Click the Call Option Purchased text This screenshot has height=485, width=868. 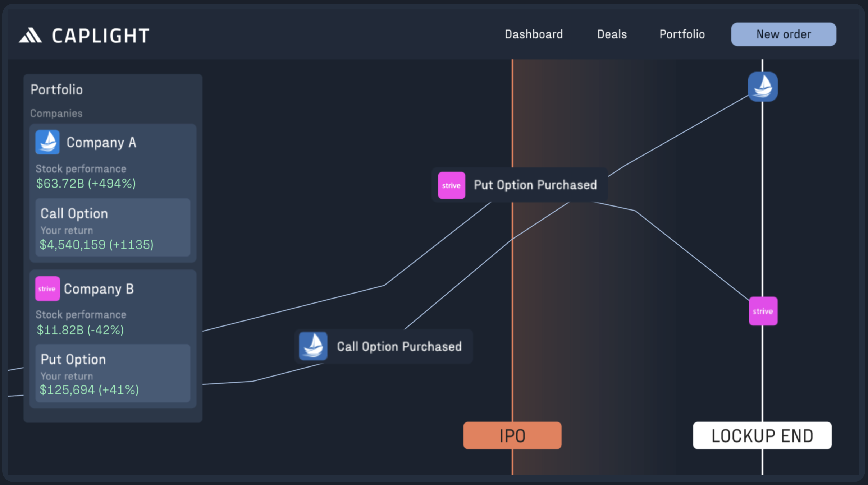[x=399, y=346]
